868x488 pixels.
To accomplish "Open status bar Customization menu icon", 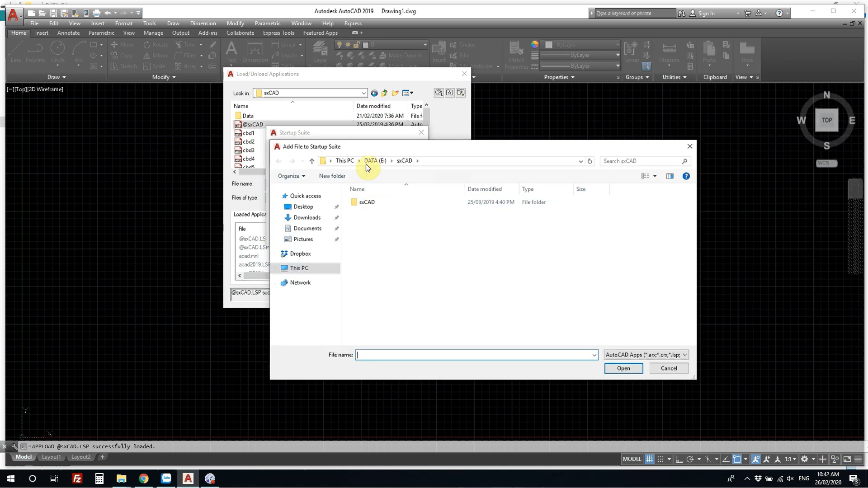I will [858, 459].
